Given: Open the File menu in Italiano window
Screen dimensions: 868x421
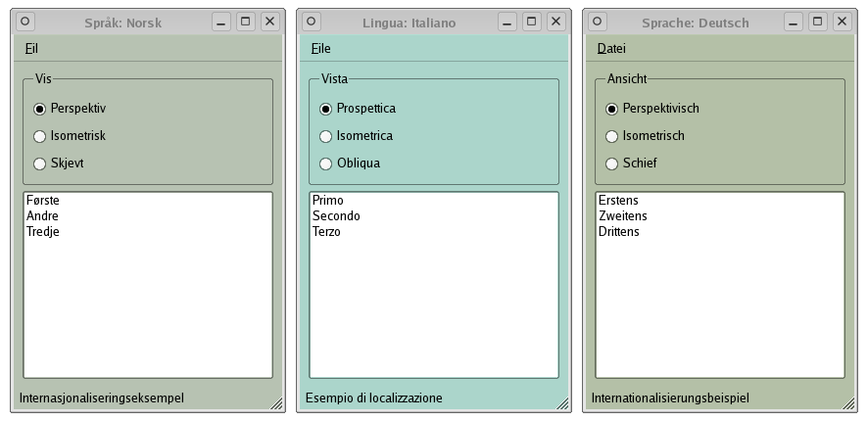Looking at the screenshot, I should 320,48.
